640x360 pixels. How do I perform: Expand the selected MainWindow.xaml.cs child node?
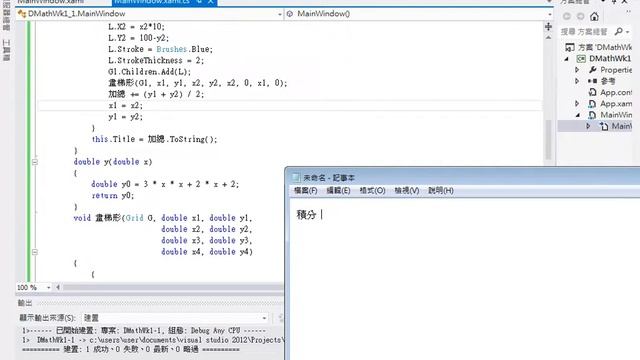tap(588, 126)
